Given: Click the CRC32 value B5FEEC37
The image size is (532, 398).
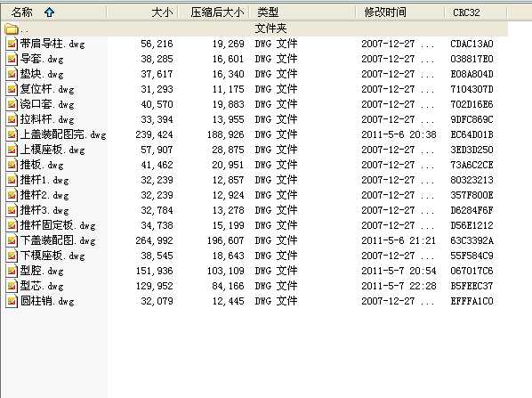Looking at the screenshot, I should (x=472, y=286).
